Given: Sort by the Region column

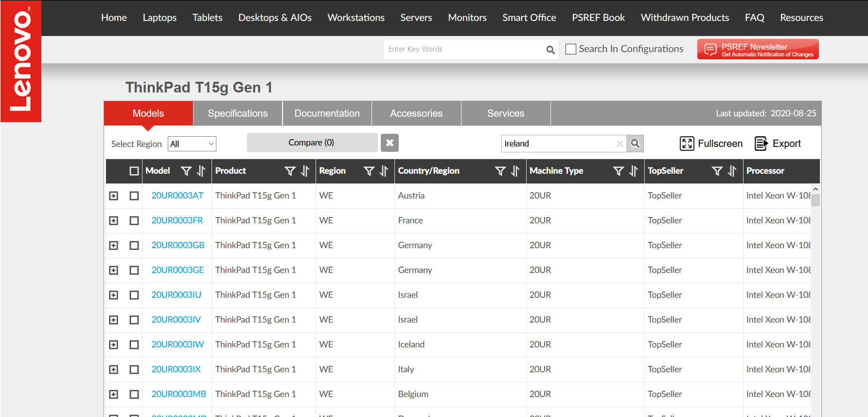Looking at the screenshot, I should coord(384,171).
